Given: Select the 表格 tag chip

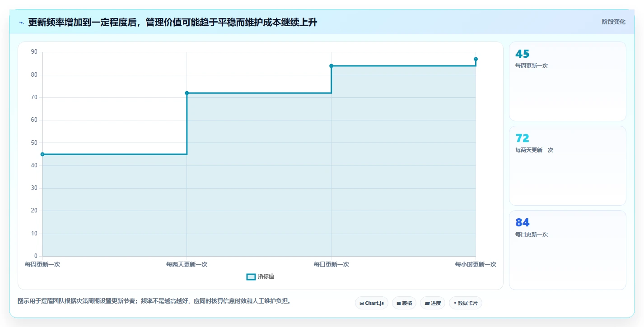Looking at the screenshot, I should click(404, 303).
